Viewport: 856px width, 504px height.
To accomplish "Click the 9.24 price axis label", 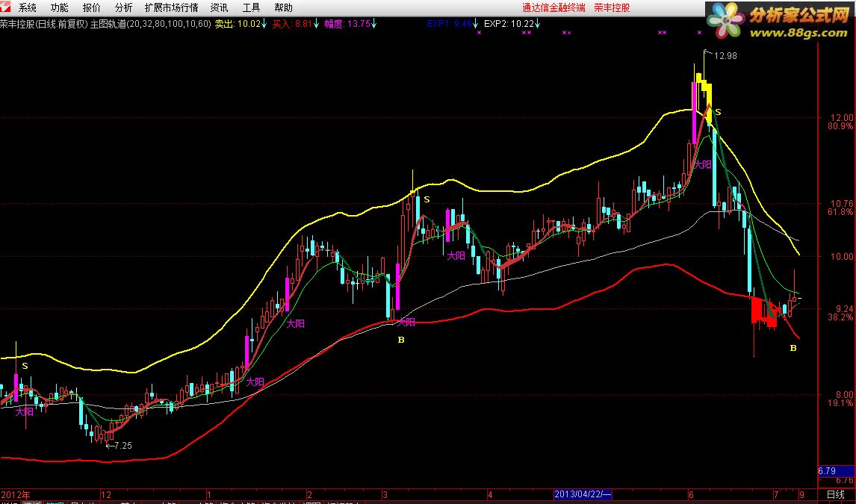I will click(x=843, y=308).
